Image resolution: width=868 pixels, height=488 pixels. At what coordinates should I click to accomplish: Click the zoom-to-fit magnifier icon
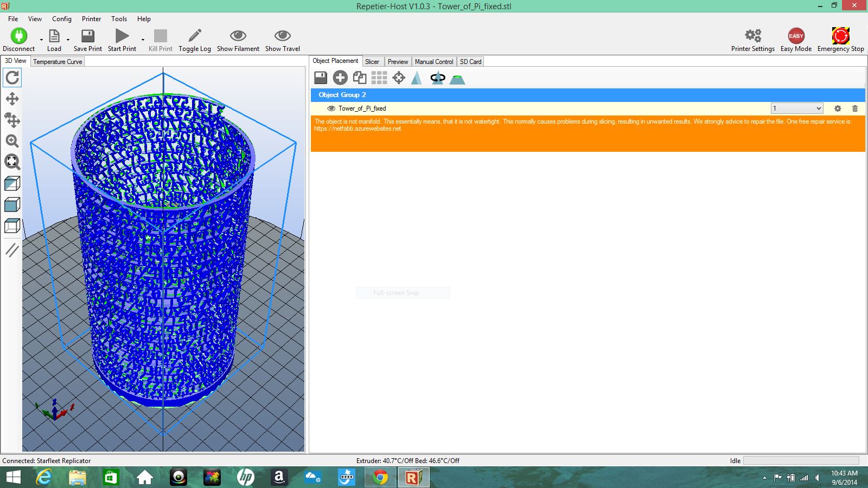pos(12,162)
